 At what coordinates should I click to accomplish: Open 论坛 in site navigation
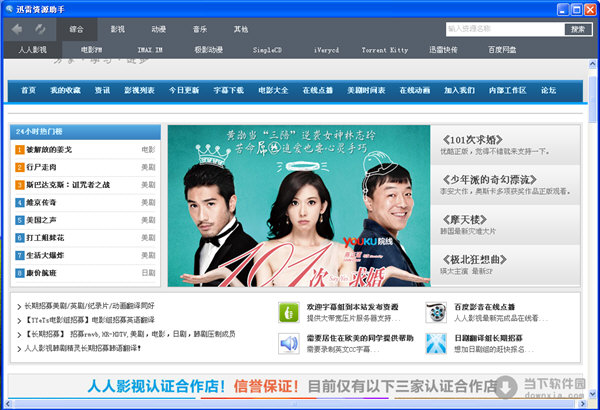coord(548,90)
